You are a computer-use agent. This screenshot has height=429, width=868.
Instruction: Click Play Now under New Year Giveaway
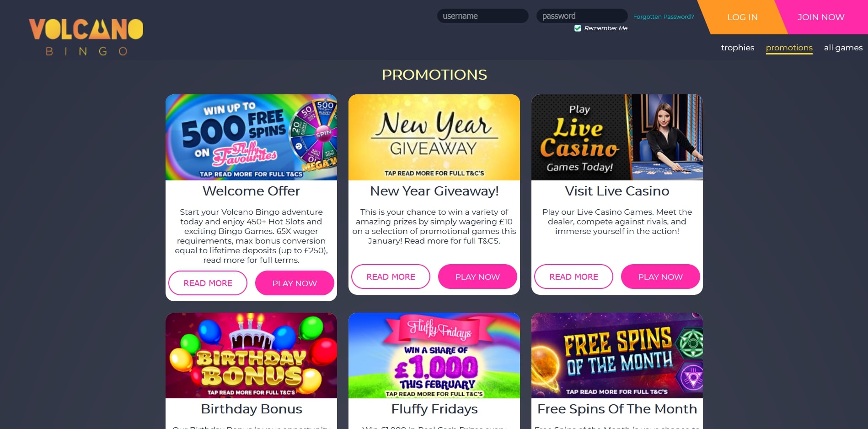click(x=477, y=277)
